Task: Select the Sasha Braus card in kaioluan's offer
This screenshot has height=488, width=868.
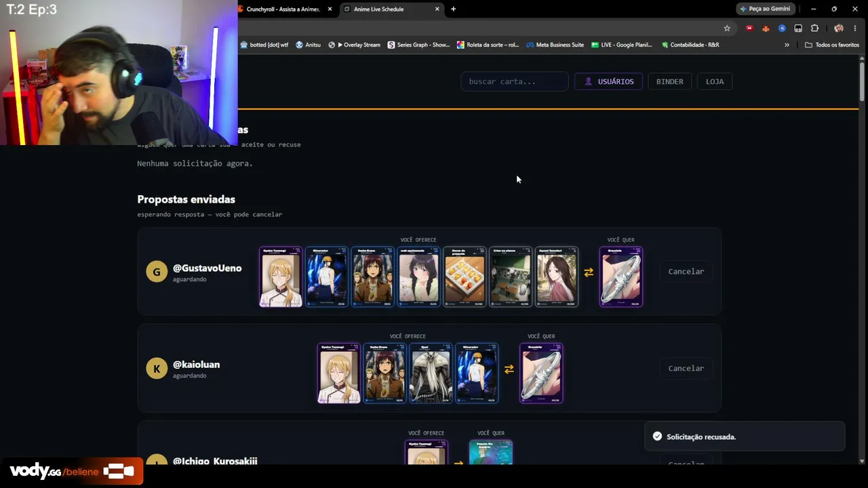Action: pos(385,373)
